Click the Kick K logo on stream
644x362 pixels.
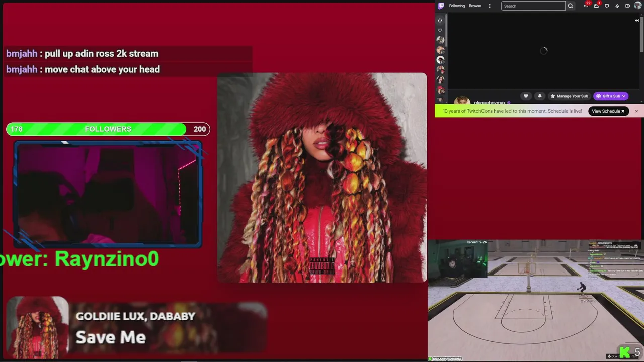624,352
